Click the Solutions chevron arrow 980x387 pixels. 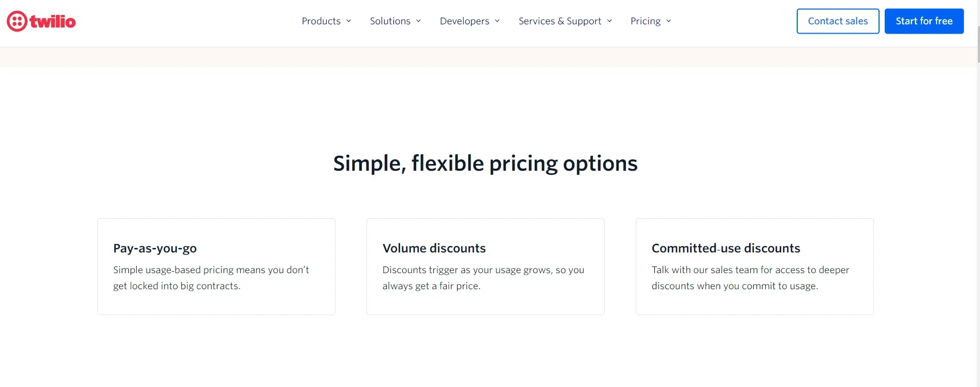pyautogui.click(x=418, y=21)
